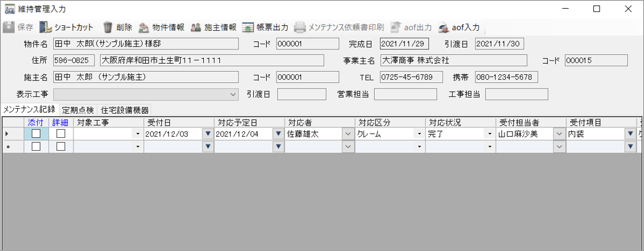Viewport: 644px width, 251px height.
Task: Click the 携帯 field 080-1234-5678
Action: pos(506,77)
